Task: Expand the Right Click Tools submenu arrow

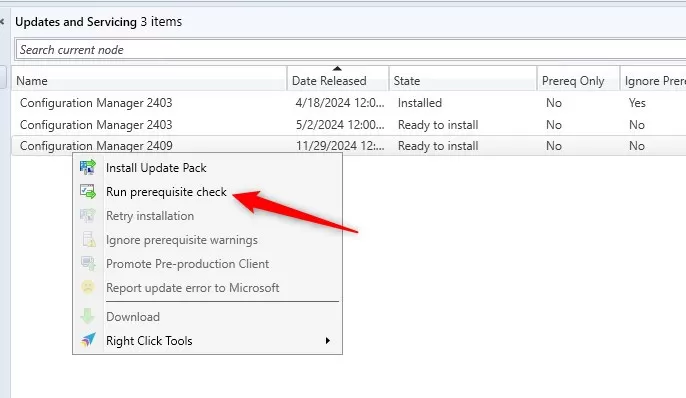Action: tap(328, 341)
